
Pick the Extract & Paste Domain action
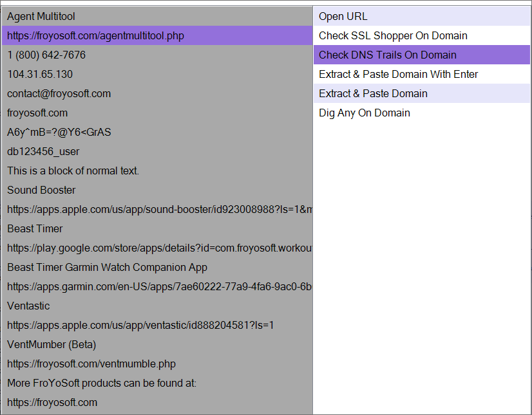(x=422, y=93)
